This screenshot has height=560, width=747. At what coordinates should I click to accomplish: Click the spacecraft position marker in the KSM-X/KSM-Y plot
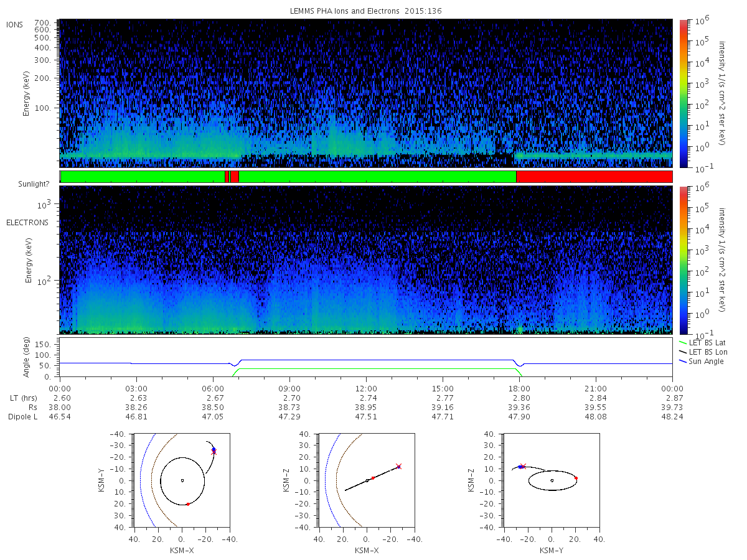point(214,452)
